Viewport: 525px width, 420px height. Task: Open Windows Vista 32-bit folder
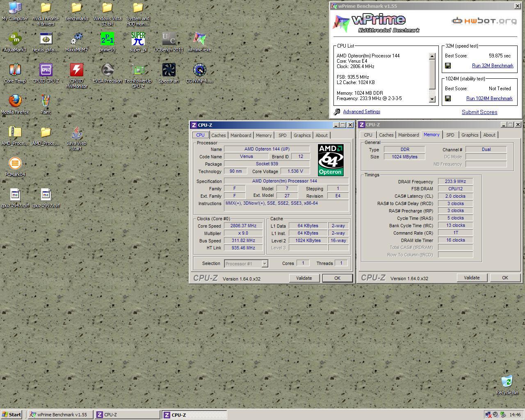[107, 14]
